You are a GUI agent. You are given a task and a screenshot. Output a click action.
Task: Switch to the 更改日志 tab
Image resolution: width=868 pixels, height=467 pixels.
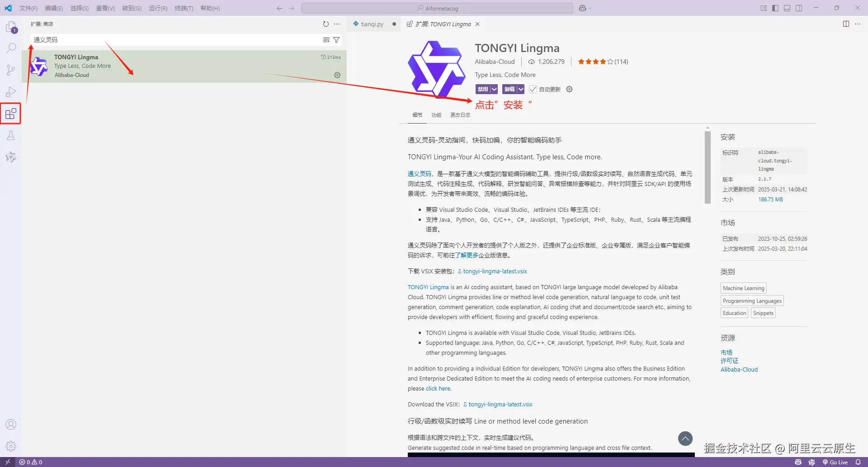pyautogui.click(x=460, y=115)
